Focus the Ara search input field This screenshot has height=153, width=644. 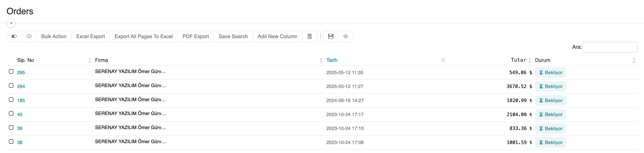tap(609, 47)
